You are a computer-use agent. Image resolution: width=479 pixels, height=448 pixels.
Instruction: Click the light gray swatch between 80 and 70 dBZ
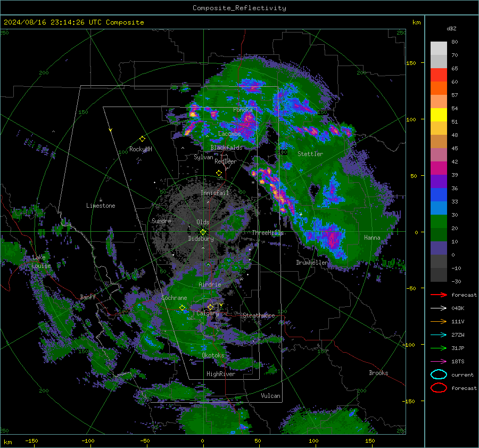click(439, 48)
